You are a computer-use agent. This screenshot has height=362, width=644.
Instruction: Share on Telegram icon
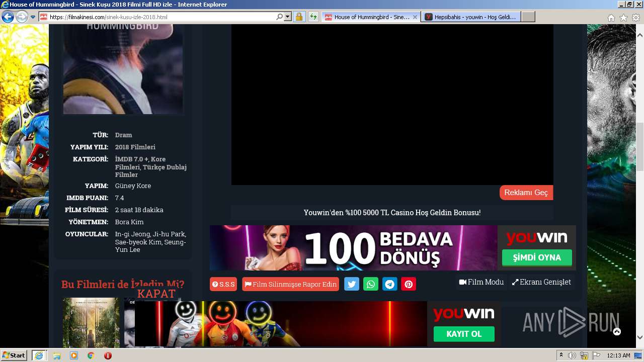click(x=390, y=284)
